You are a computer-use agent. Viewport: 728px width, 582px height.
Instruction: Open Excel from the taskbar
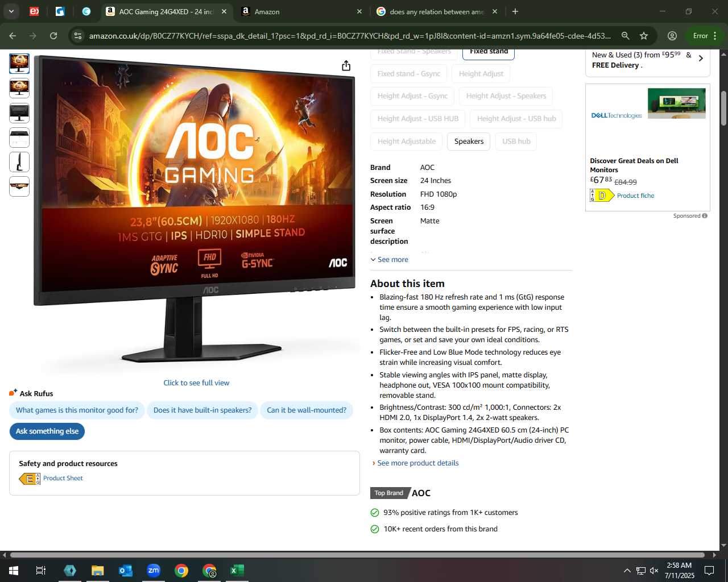237,571
